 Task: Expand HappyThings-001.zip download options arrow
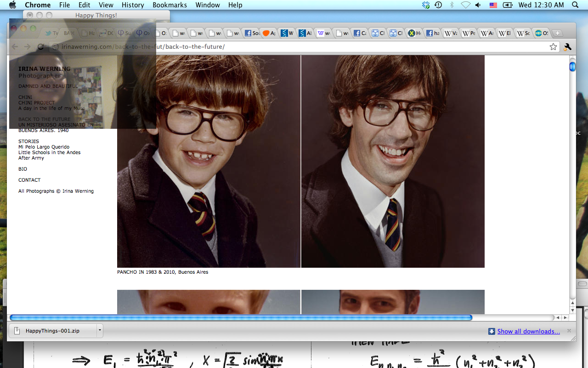coord(99,331)
